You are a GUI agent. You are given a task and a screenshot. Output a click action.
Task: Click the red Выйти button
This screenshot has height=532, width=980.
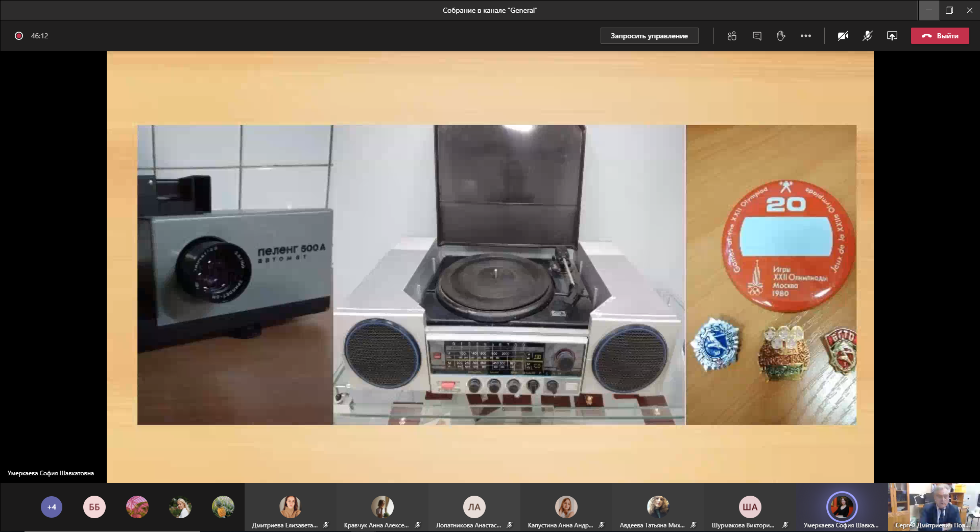click(940, 36)
